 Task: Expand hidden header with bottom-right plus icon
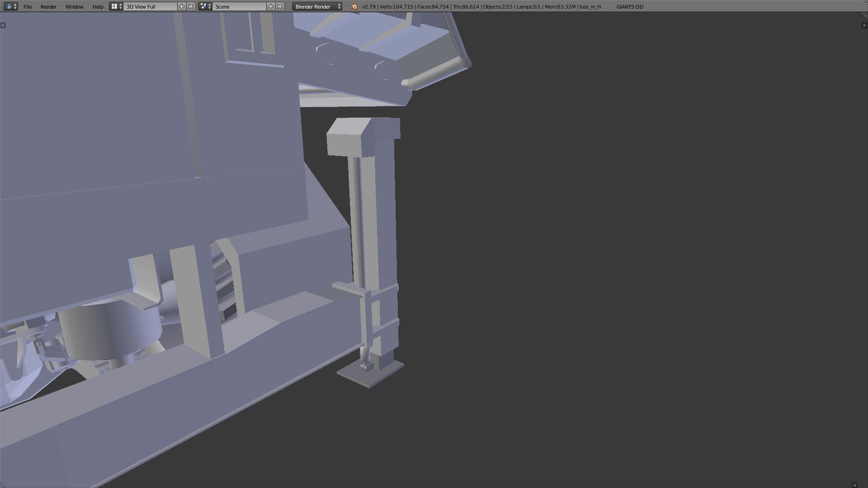click(854, 485)
